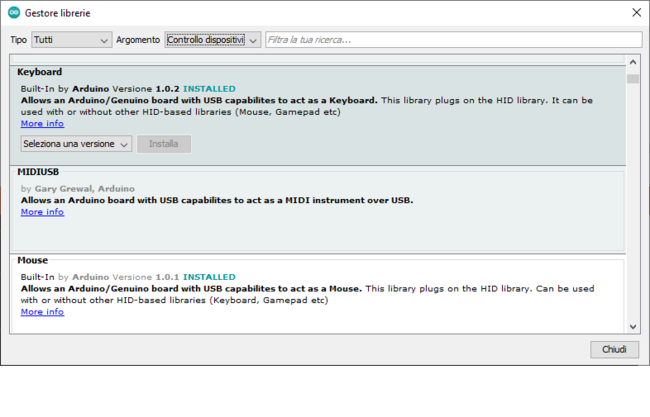Screen dimensions: 650x417
Task: Click the Keyboard INSTALLED status text
Action: pyautogui.click(x=209, y=89)
